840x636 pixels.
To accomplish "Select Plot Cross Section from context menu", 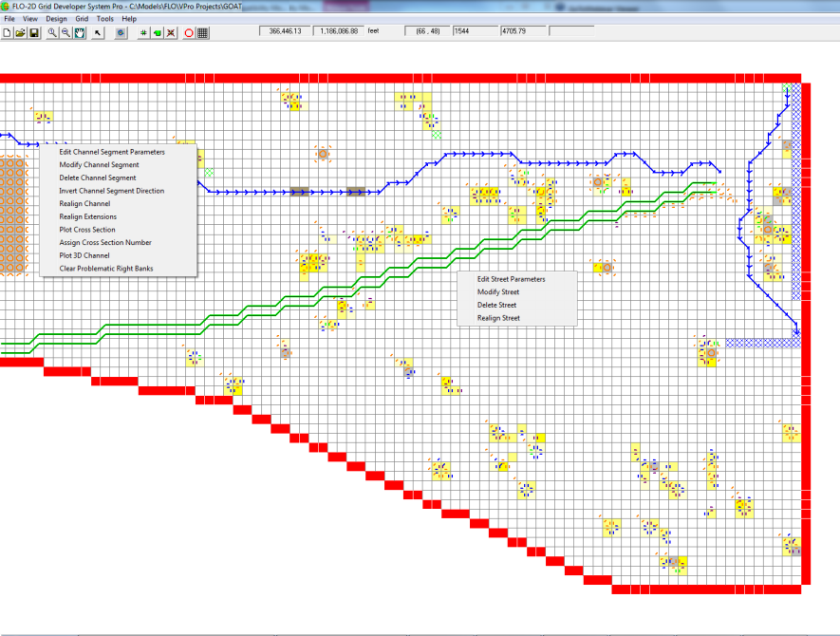I will 87,230.
